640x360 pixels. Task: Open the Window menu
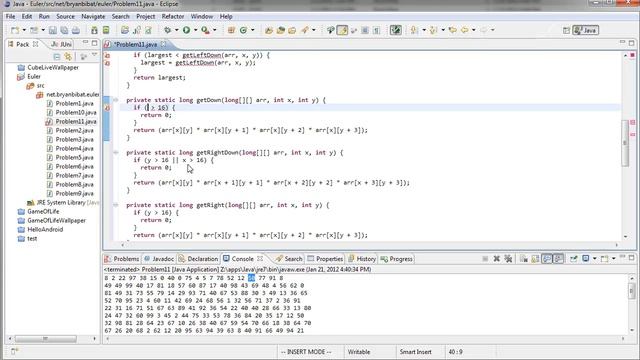tap(202, 16)
